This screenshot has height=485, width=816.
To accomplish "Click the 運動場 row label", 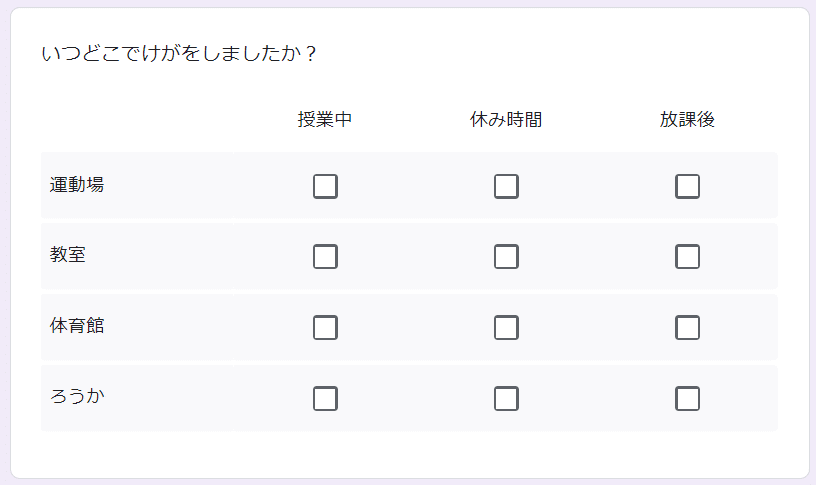I will tap(77, 185).
